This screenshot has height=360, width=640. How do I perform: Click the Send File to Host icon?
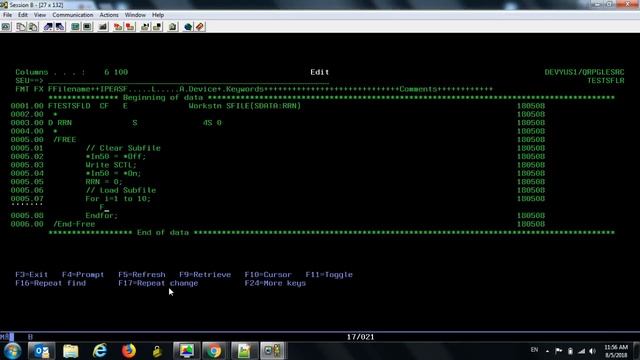coord(48,27)
